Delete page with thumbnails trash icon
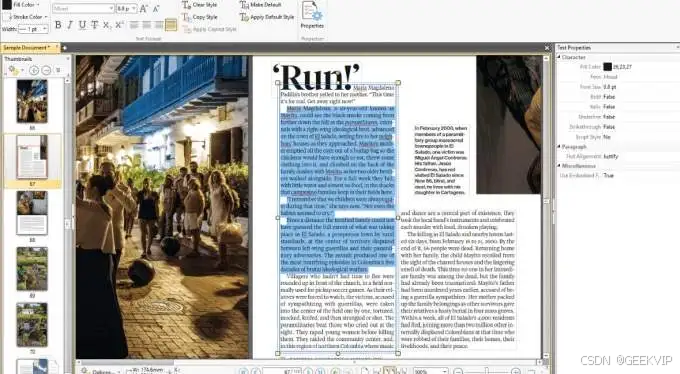 click(x=58, y=70)
